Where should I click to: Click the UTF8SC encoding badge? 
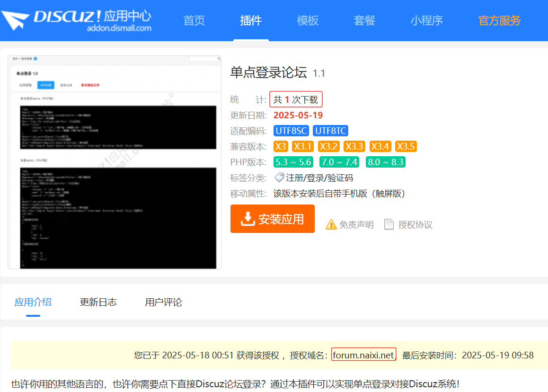291,131
